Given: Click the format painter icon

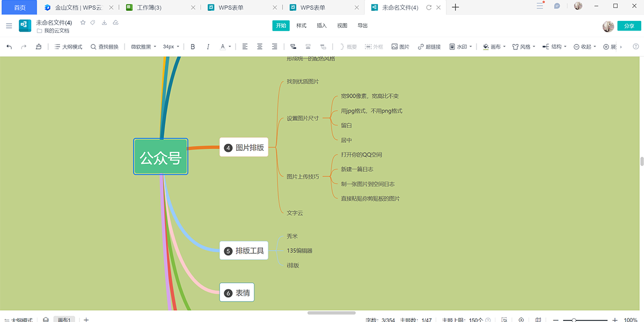Looking at the screenshot, I should coord(39,47).
